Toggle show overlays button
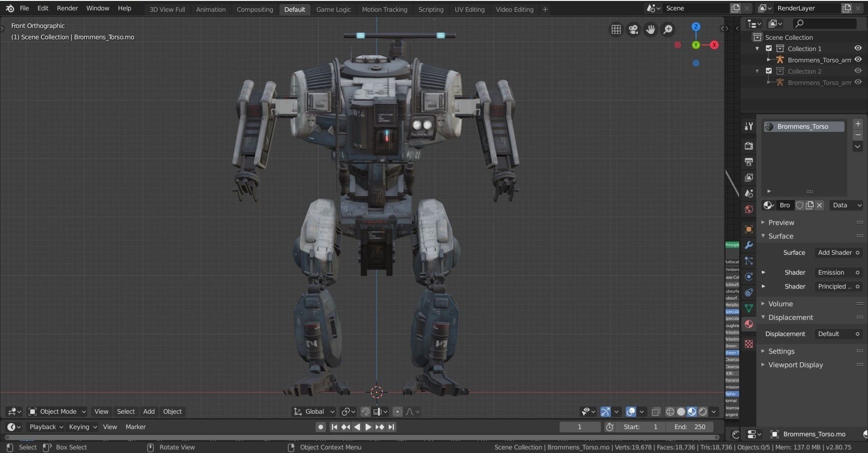This screenshot has height=453, width=868. [631, 411]
